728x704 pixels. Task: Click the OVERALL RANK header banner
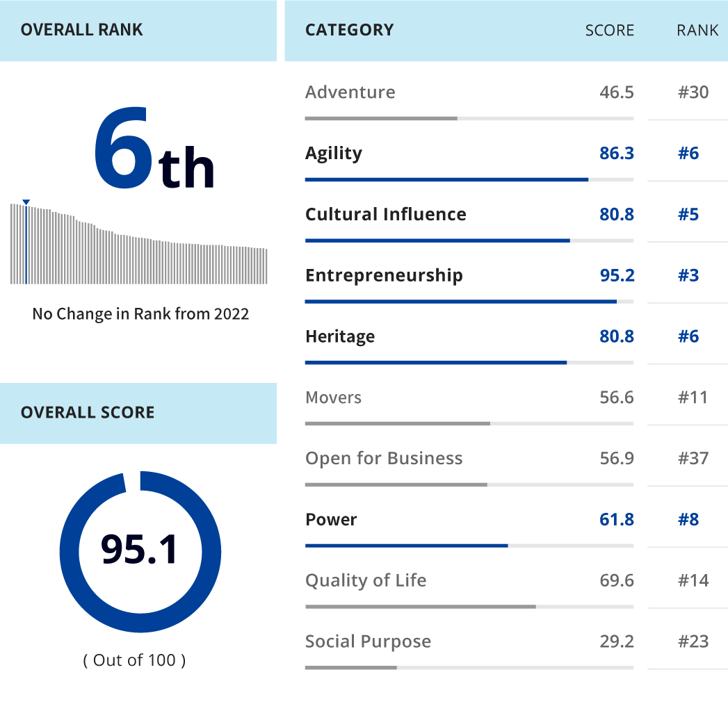(82, 30)
